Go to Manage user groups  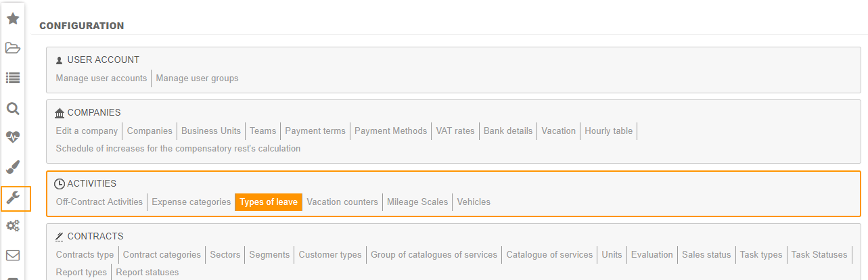[197, 78]
